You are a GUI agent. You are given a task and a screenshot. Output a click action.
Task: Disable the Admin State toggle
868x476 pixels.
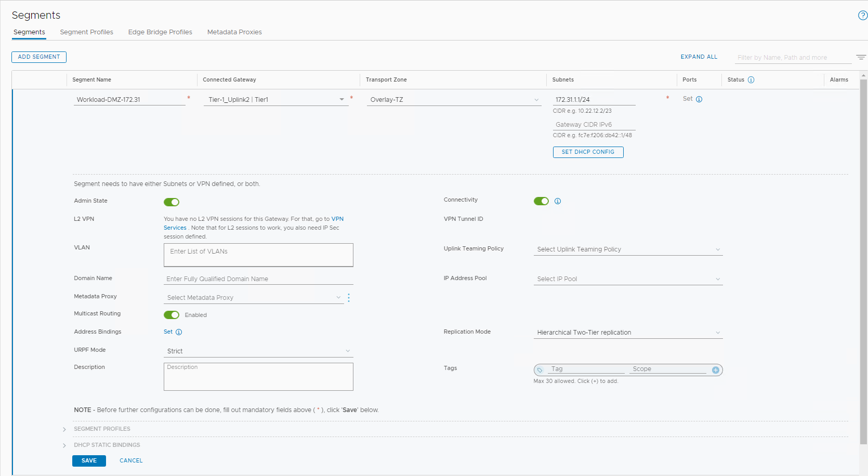(x=172, y=202)
